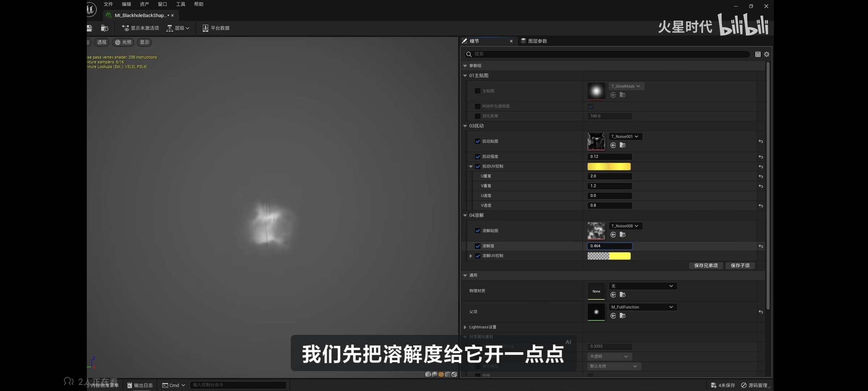Collapse the 03扰动 parameter group
The width and height of the screenshot is (868, 391).
(465, 126)
